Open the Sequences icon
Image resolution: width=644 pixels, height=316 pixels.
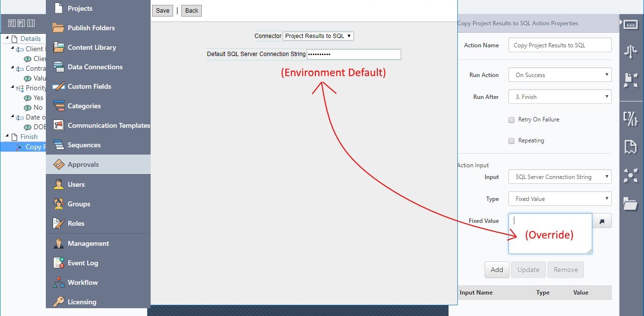coord(59,145)
